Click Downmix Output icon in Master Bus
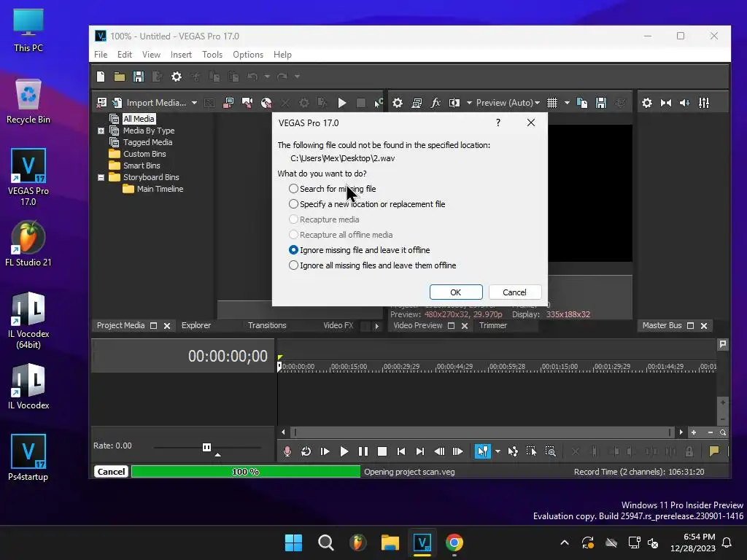 666,103
